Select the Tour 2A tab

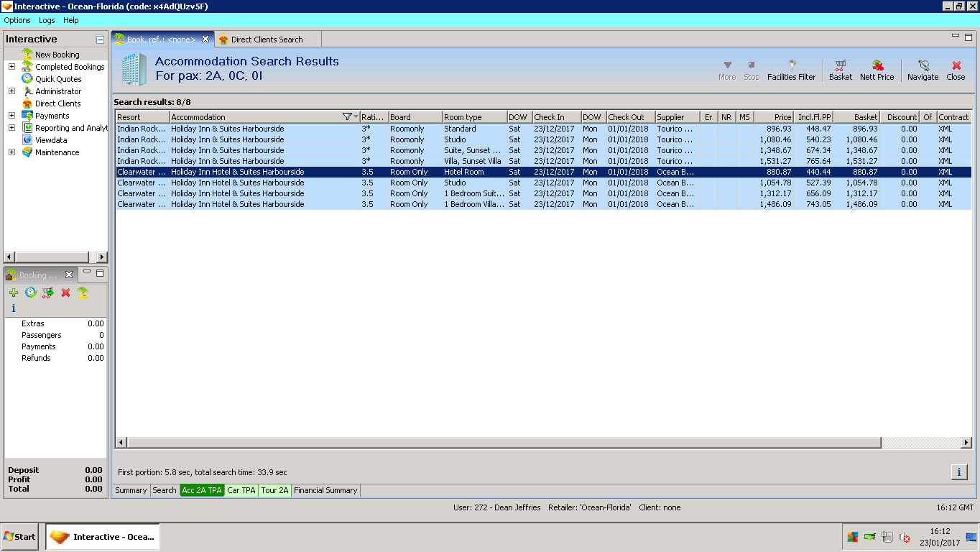(274, 490)
